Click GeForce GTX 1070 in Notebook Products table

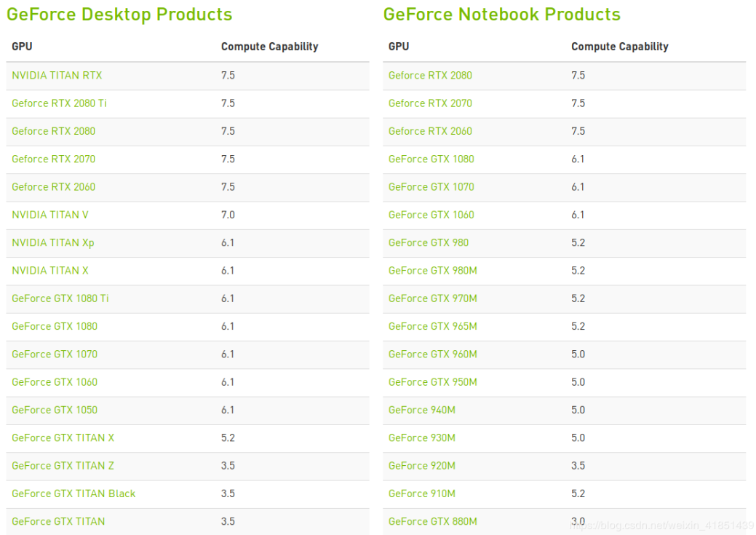click(431, 187)
